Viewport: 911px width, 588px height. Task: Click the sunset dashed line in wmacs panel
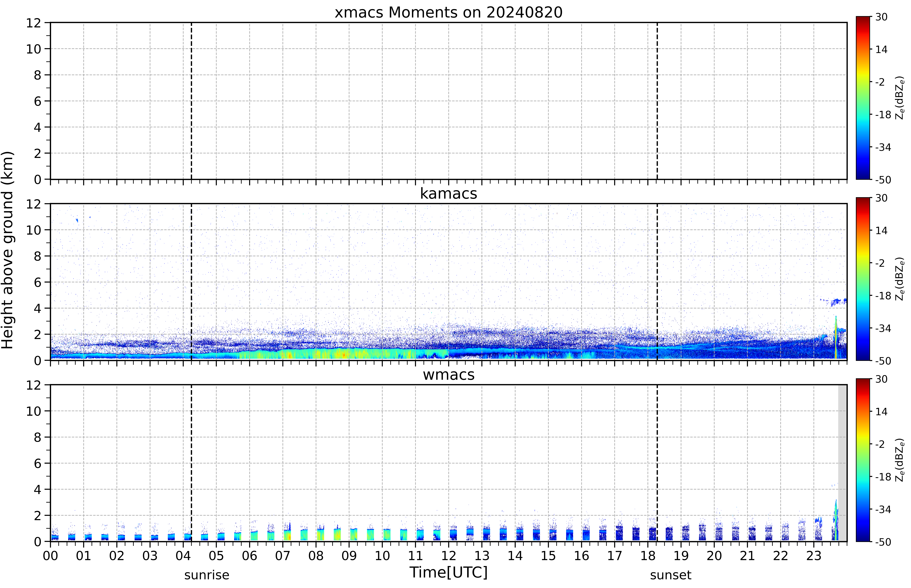pyautogui.click(x=657, y=463)
